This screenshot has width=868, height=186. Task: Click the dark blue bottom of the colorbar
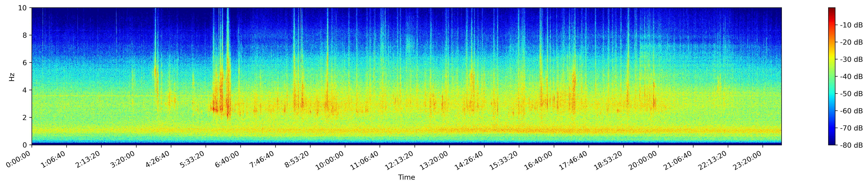[x=832, y=142]
